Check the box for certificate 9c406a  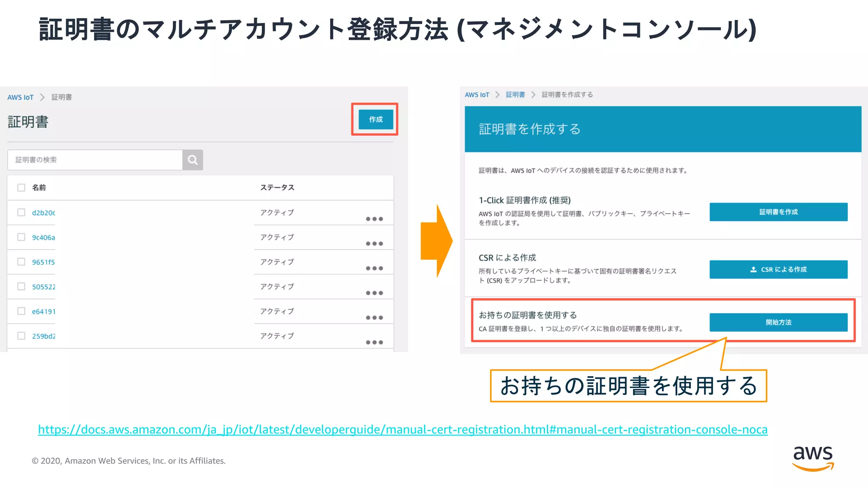(21, 237)
